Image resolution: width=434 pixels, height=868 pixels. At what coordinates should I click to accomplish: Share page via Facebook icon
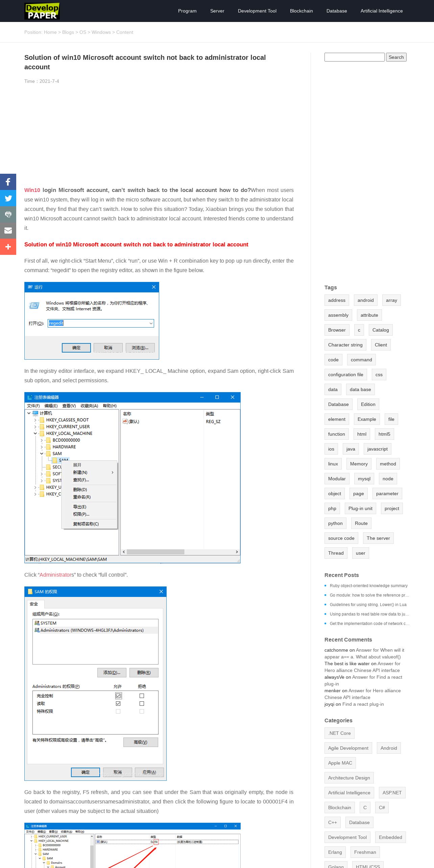(x=8, y=182)
